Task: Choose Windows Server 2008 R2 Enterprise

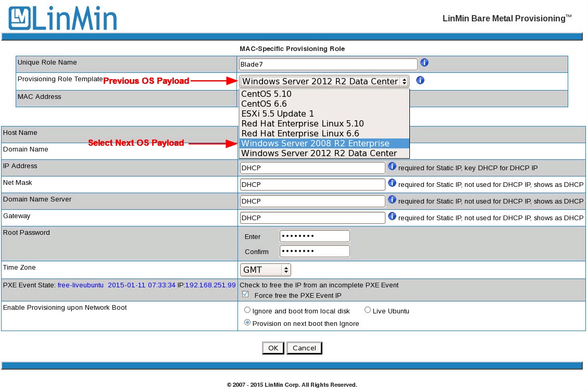Action: click(324, 143)
